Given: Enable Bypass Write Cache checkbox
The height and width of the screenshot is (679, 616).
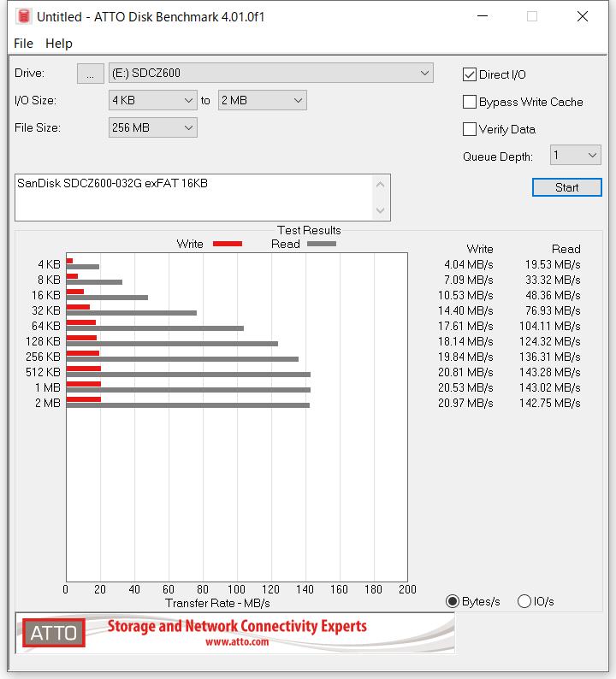Looking at the screenshot, I should pyautogui.click(x=470, y=102).
